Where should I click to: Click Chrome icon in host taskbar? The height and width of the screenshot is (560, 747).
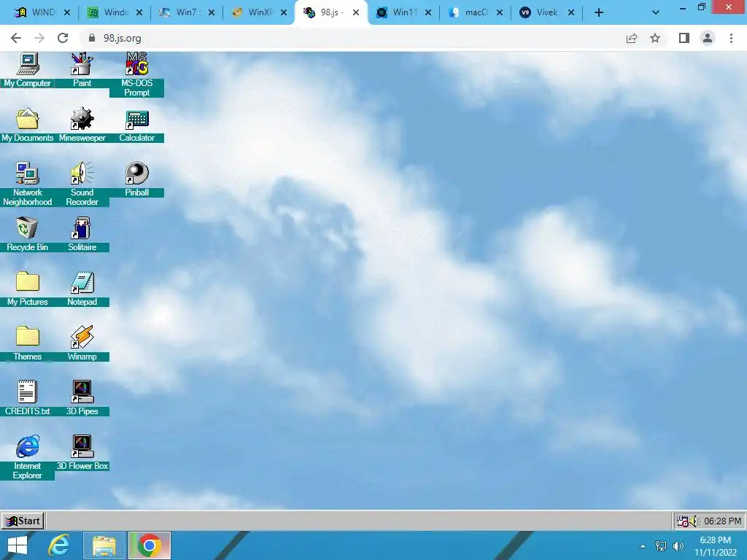coord(149,545)
